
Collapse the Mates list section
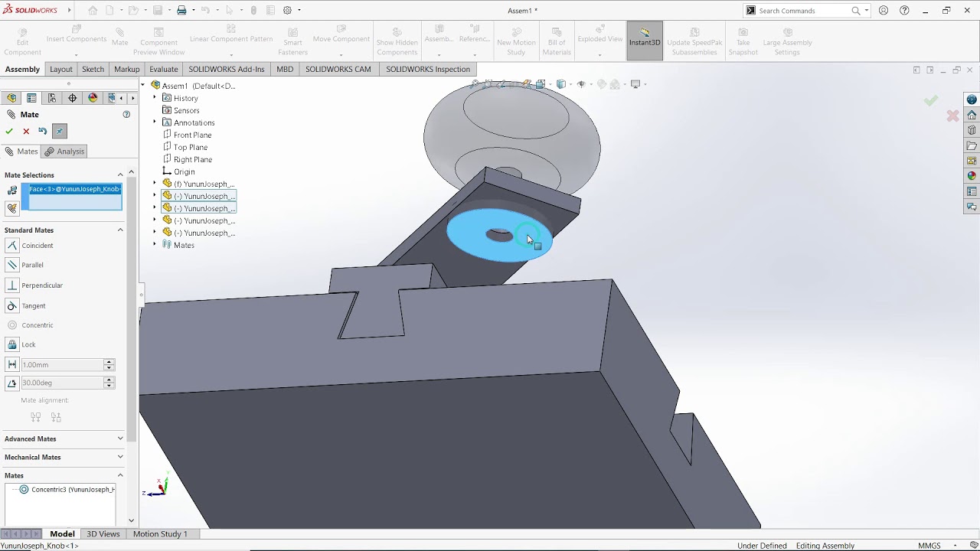click(x=120, y=475)
